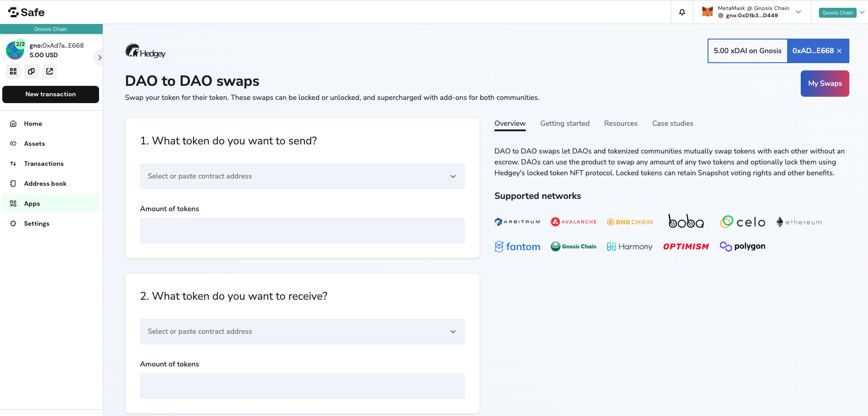The image size is (868, 416).
Task: Click the Safe account avatar with 2/2 badge
Action: click(x=15, y=50)
